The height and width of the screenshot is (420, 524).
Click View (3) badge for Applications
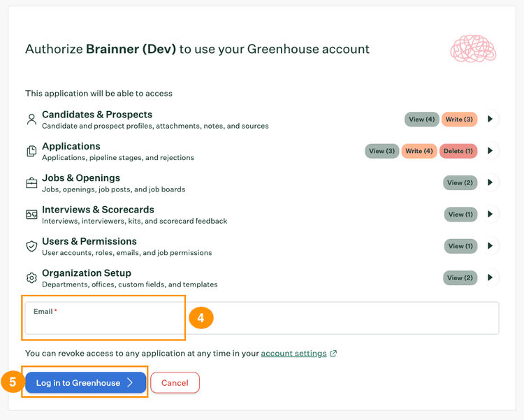point(382,151)
